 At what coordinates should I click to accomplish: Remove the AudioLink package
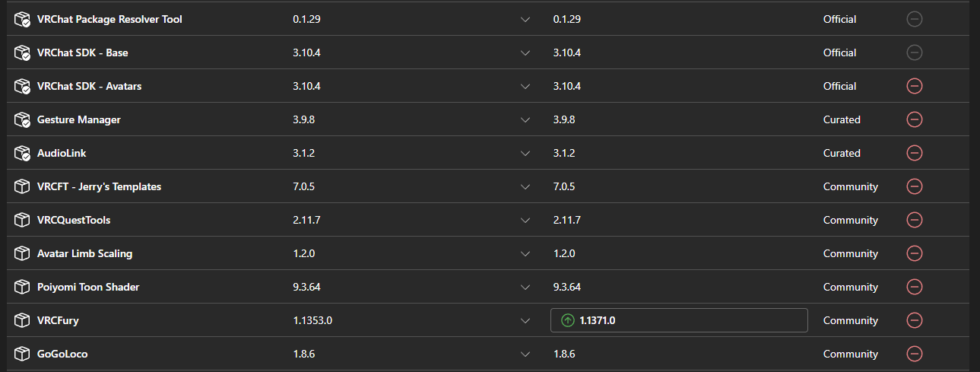pyautogui.click(x=915, y=153)
